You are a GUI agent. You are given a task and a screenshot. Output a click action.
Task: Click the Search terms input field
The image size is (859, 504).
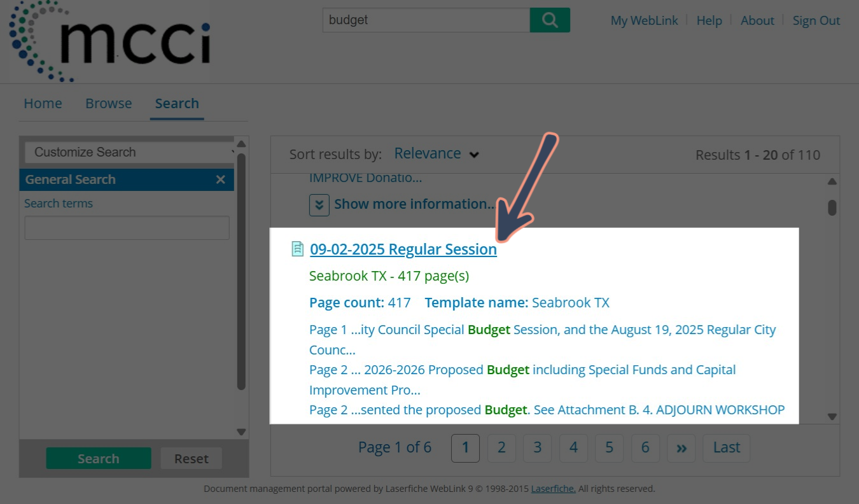point(127,228)
